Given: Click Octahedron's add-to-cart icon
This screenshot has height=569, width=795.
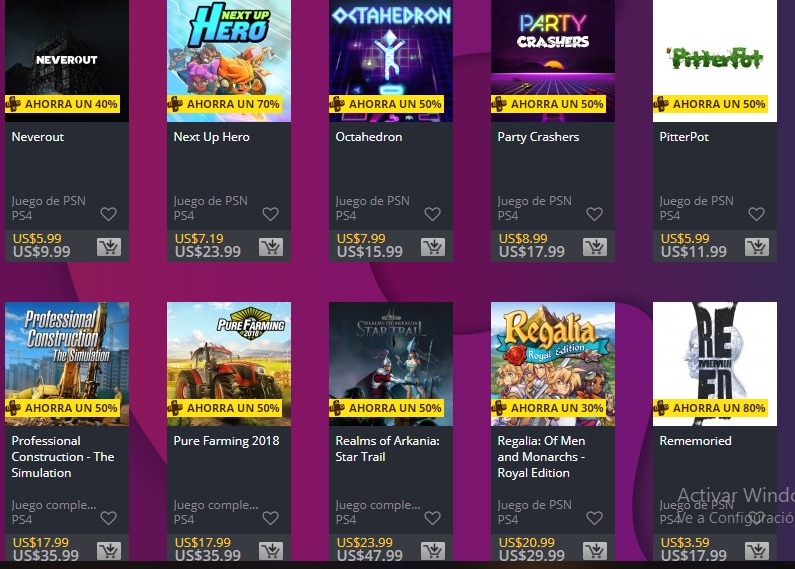Looking at the screenshot, I should [433, 247].
